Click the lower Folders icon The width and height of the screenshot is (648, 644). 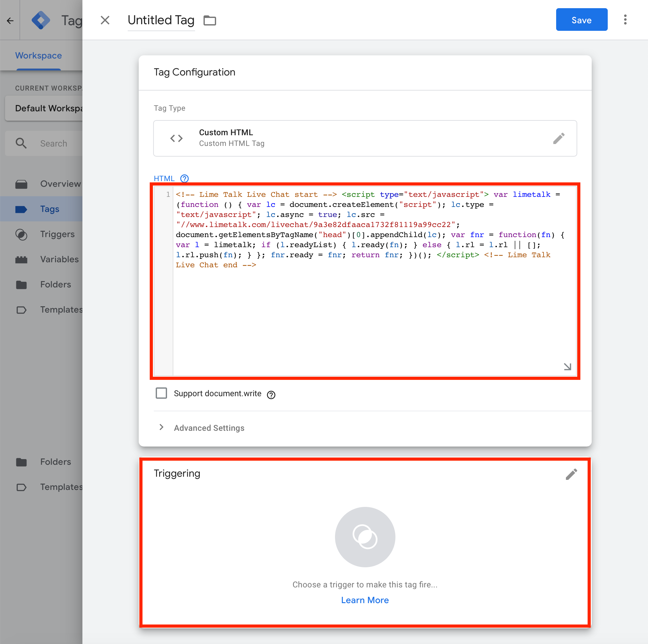[21, 462]
